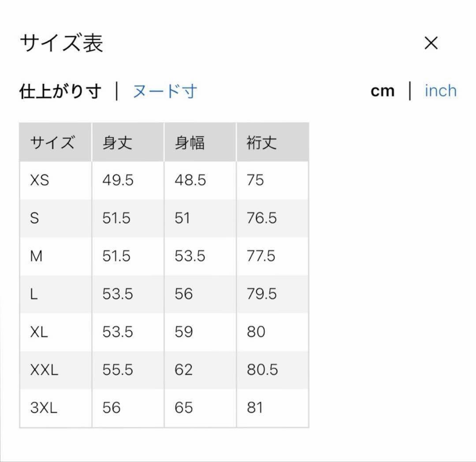Select the 仕上がり寸 tab
Image resolution: width=476 pixels, height=462 pixels.
[60, 91]
